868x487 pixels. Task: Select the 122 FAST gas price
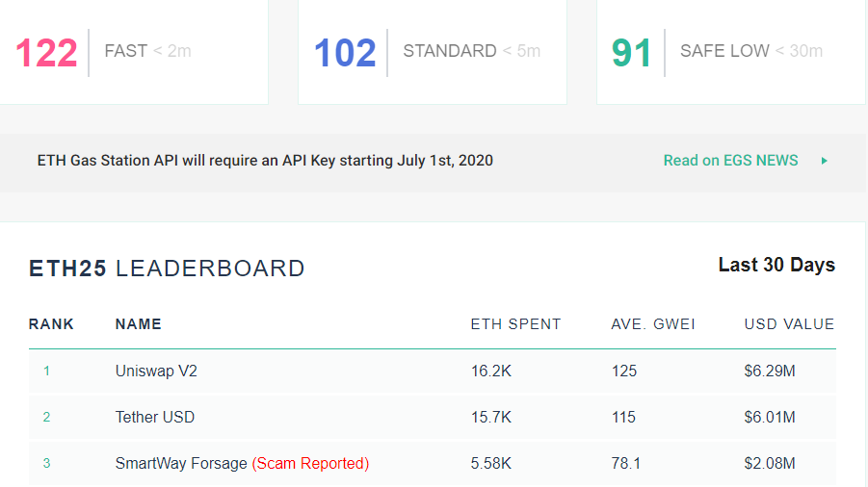46,52
